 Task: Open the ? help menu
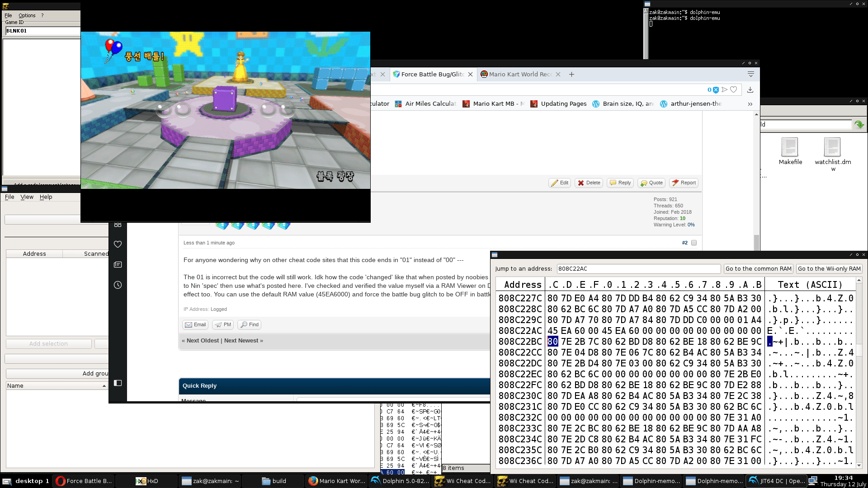point(42,15)
